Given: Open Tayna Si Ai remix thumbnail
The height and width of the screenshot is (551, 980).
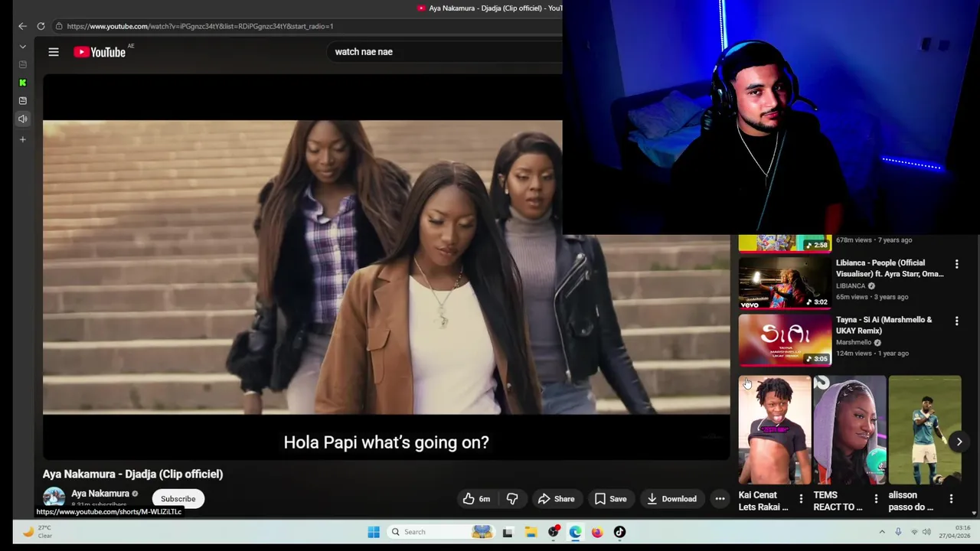Looking at the screenshot, I should (785, 339).
